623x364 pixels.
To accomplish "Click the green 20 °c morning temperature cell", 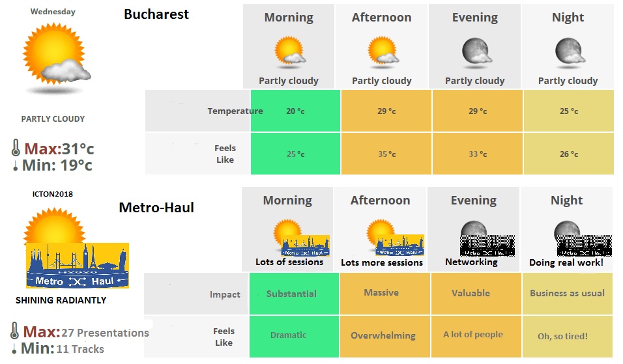I will (295, 111).
